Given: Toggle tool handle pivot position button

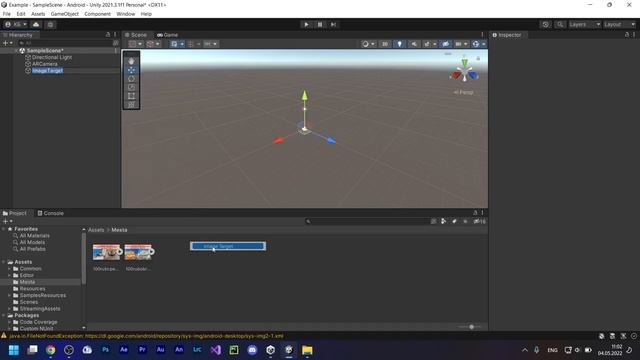Looking at the screenshot, I should coord(135,44).
